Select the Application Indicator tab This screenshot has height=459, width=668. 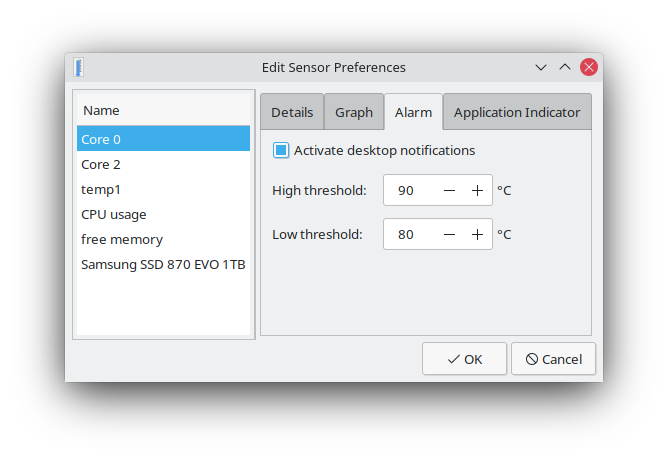pyautogui.click(x=517, y=113)
